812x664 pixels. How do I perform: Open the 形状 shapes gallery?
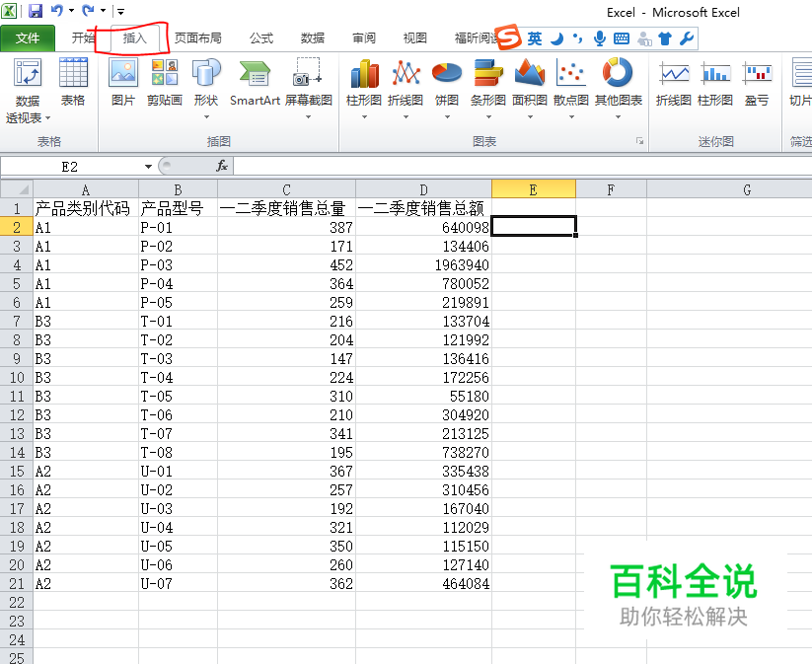(x=206, y=88)
